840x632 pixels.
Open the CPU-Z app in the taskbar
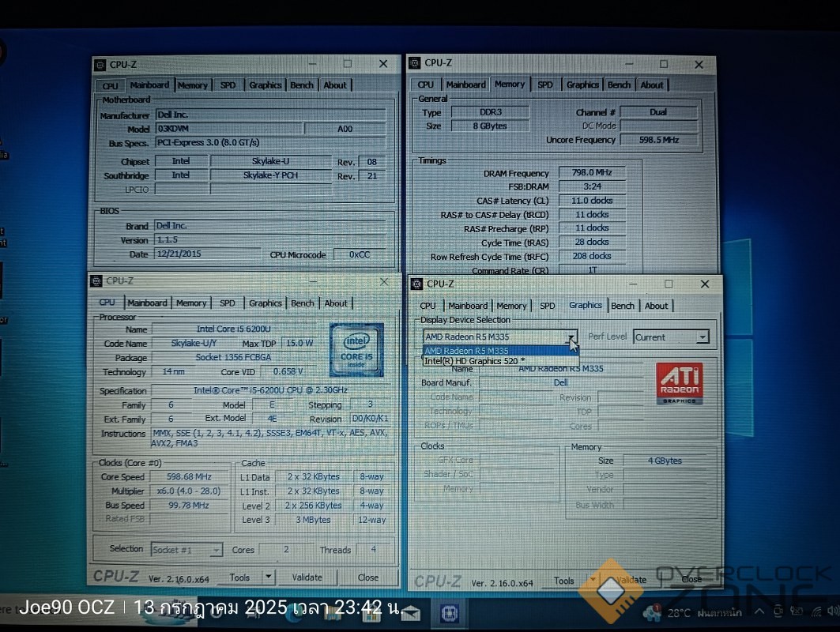[450, 612]
